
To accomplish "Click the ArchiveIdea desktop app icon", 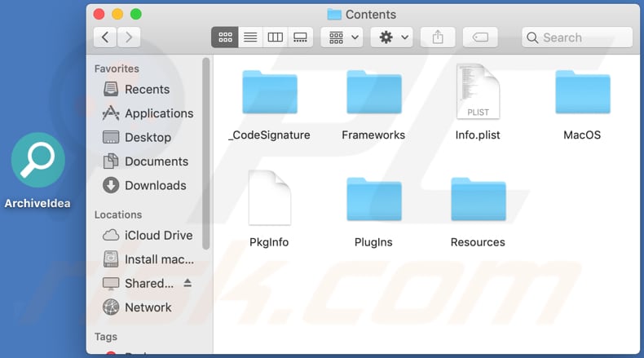I will (x=37, y=160).
